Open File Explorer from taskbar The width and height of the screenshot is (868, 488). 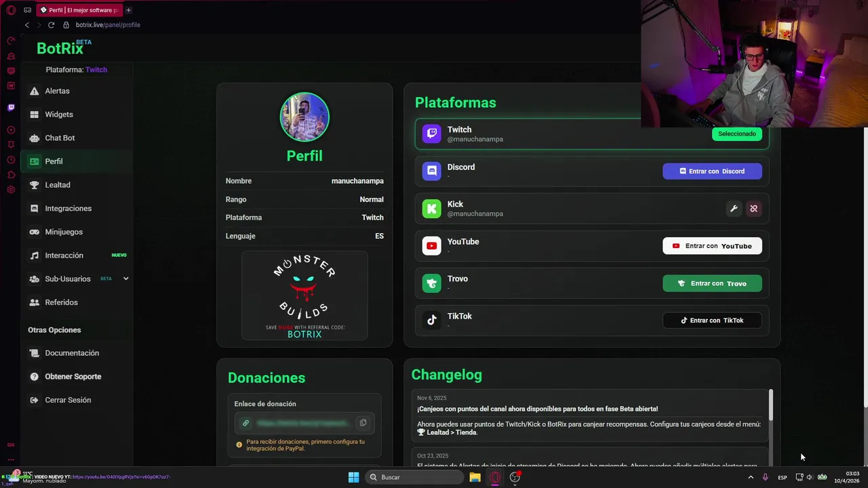pos(475,477)
